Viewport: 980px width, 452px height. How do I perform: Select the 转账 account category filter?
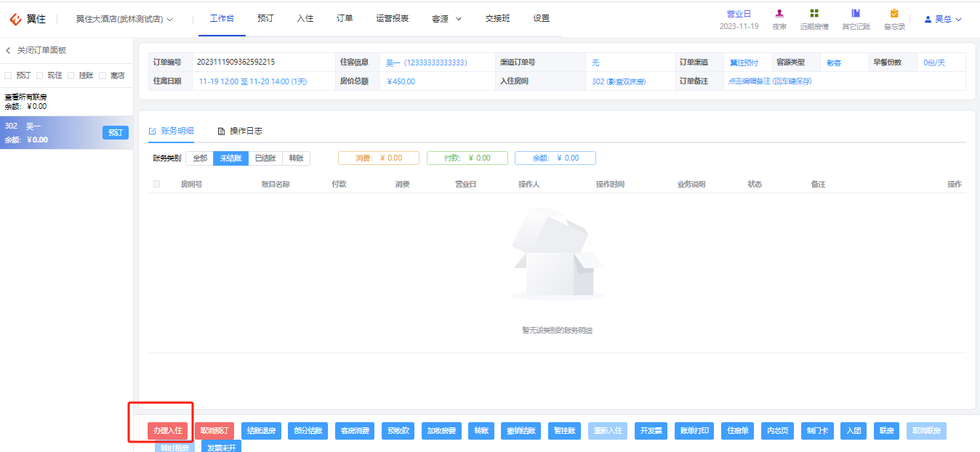(296, 158)
